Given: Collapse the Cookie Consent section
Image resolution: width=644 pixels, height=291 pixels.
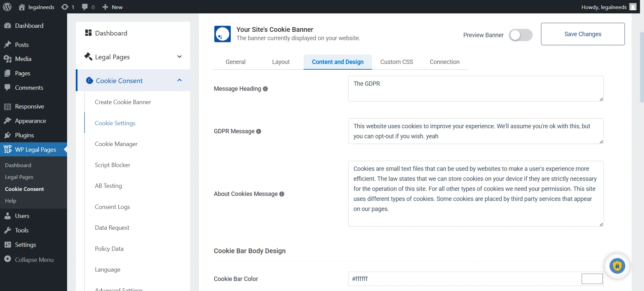Looking at the screenshot, I should [x=179, y=80].
